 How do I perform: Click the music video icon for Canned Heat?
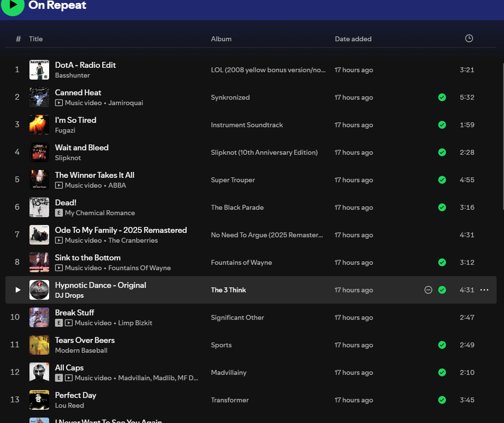point(59,103)
